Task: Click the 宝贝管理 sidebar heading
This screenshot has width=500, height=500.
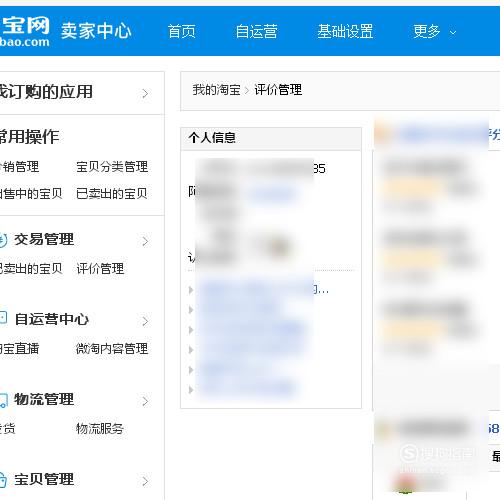Action: pyautogui.click(x=44, y=479)
